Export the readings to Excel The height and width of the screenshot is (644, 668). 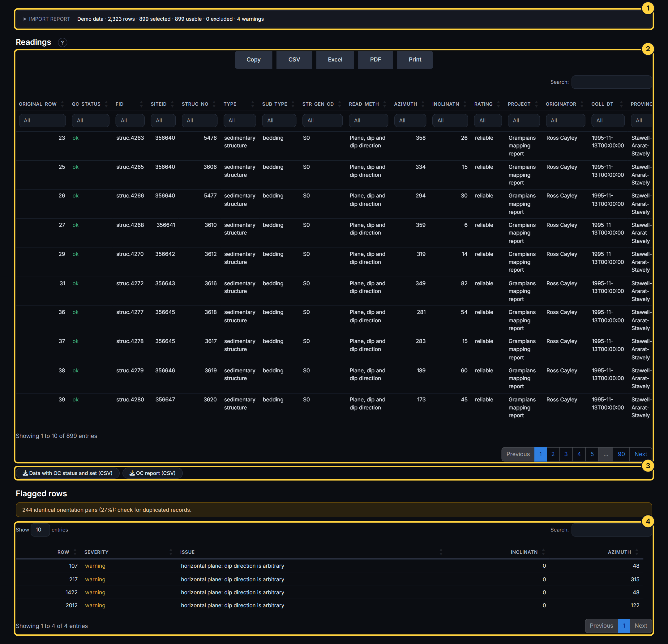point(335,60)
